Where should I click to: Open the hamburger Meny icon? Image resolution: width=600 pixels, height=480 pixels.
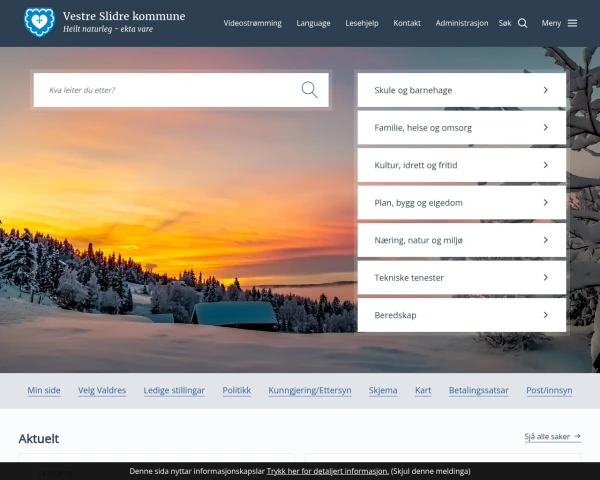pyautogui.click(x=572, y=23)
